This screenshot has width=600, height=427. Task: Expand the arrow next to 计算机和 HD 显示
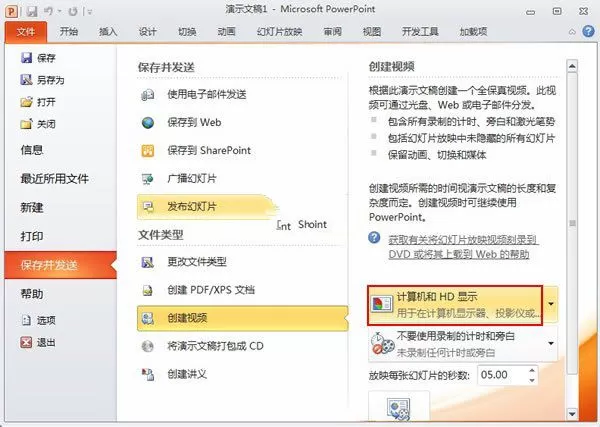pyautogui.click(x=551, y=304)
